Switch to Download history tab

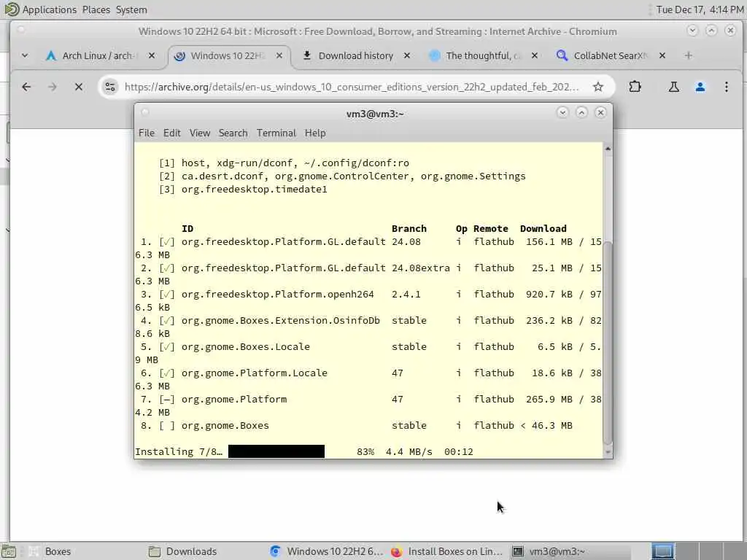355,55
